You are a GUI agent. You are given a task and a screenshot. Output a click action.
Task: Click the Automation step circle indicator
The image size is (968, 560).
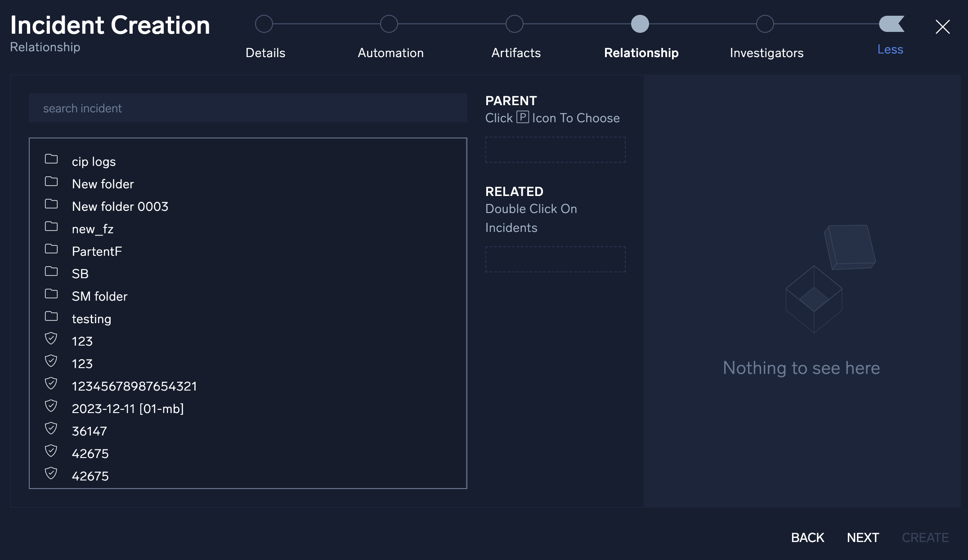click(x=389, y=24)
